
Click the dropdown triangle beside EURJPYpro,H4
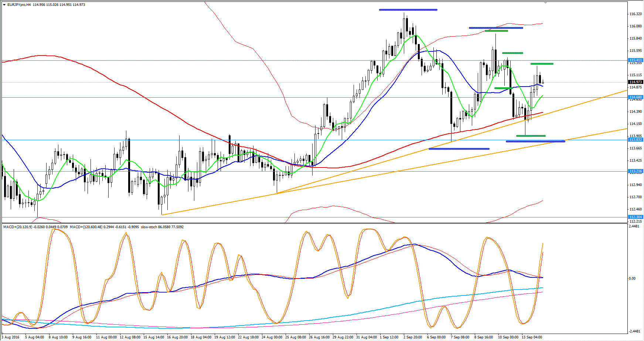tap(4, 5)
